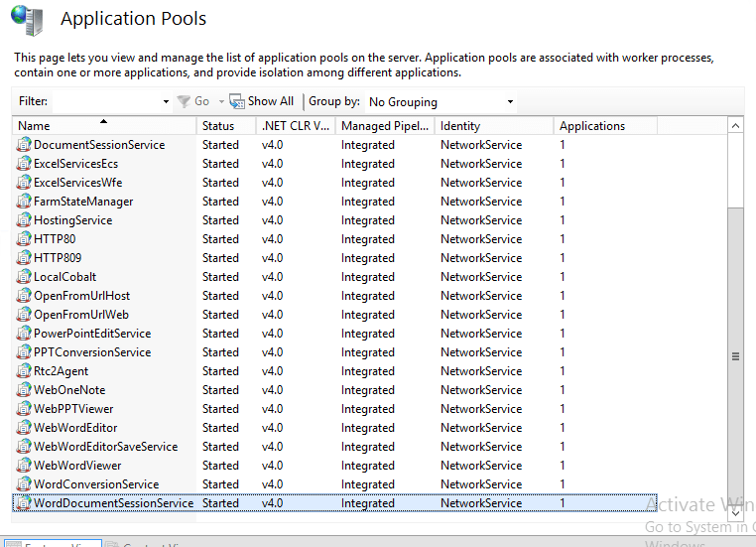The height and width of the screenshot is (547, 756).
Task: Select the OpenFromUrlWeb pool name
Action: 81,314
